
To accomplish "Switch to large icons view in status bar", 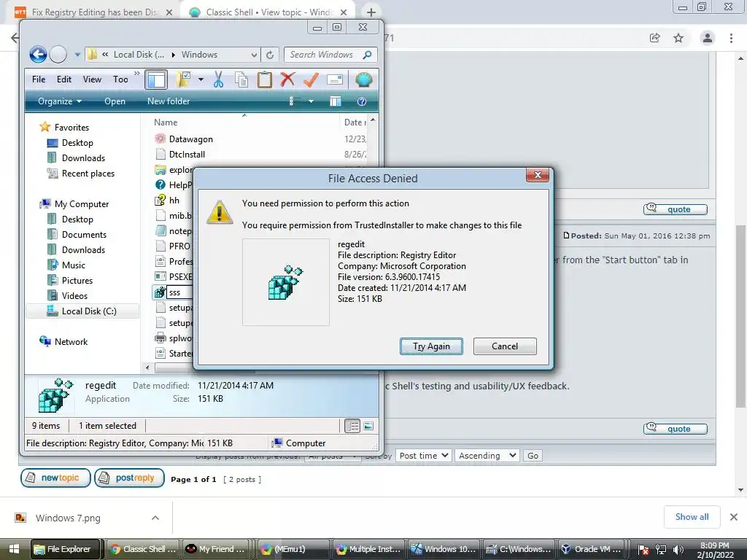I will [368, 426].
